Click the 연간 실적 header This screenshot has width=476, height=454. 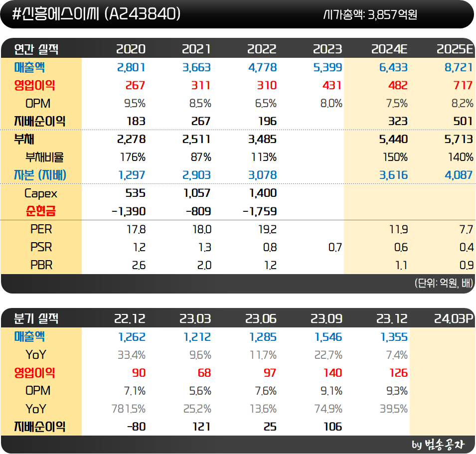point(36,49)
